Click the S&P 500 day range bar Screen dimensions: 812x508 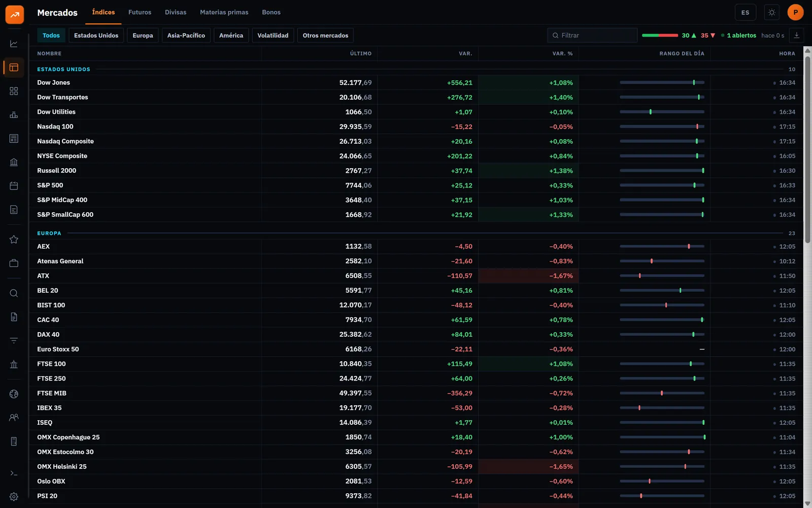662,185
